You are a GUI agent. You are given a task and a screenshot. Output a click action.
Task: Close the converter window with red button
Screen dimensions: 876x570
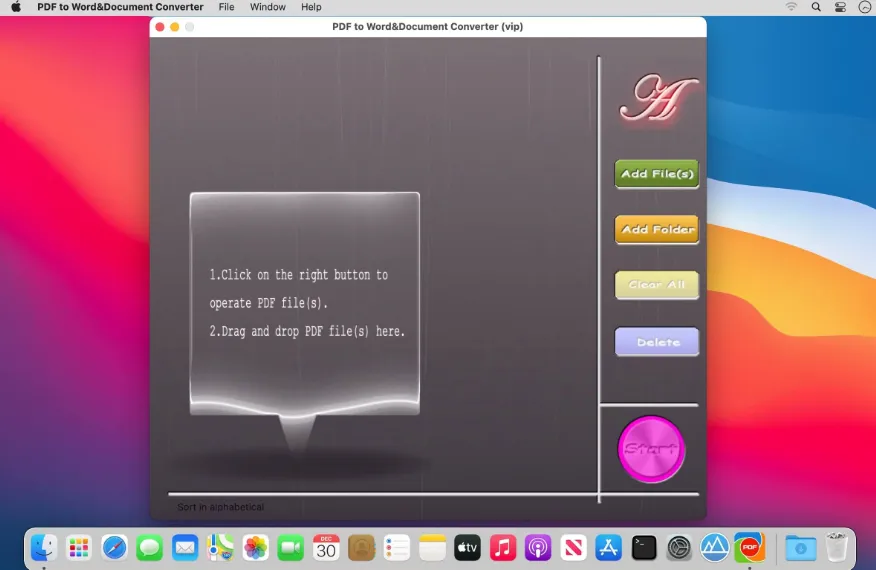tap(160, 27)
